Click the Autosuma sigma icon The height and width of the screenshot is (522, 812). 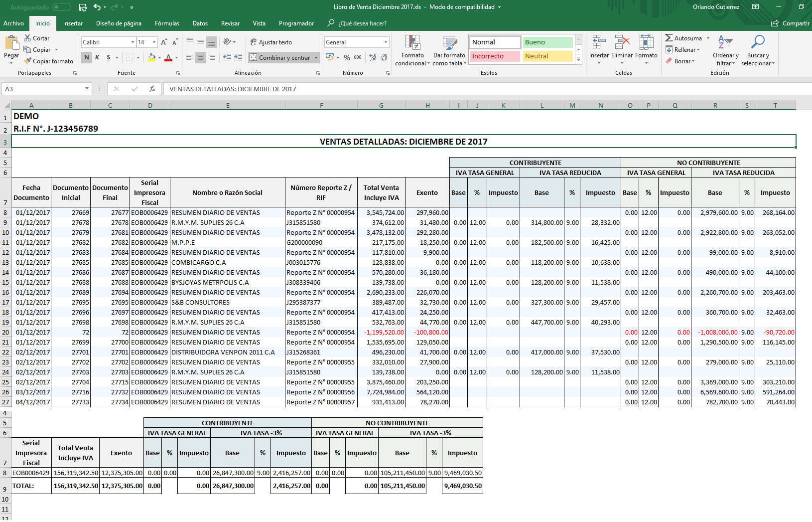[x=669, y=38]
